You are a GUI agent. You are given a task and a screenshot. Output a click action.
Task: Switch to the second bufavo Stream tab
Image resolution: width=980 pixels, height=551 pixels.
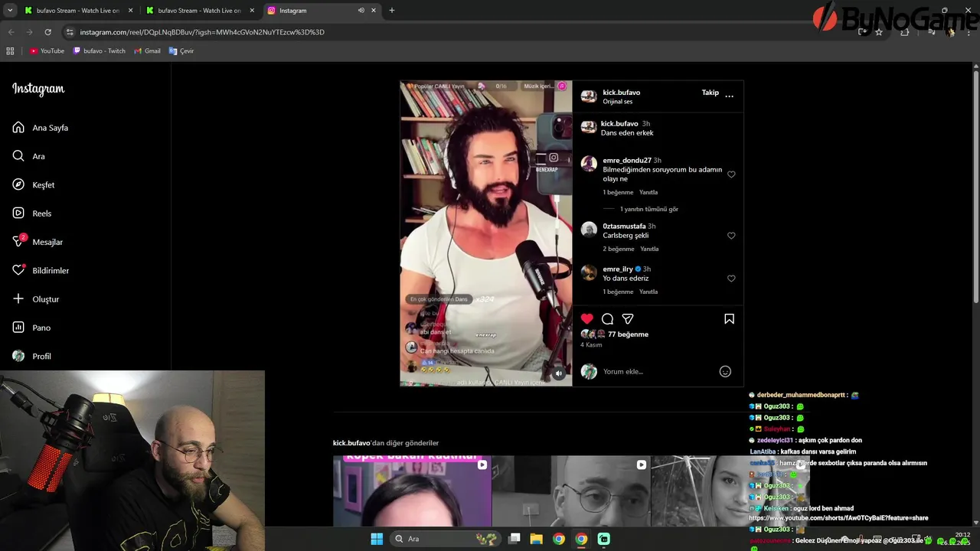(x=198, y=11)
